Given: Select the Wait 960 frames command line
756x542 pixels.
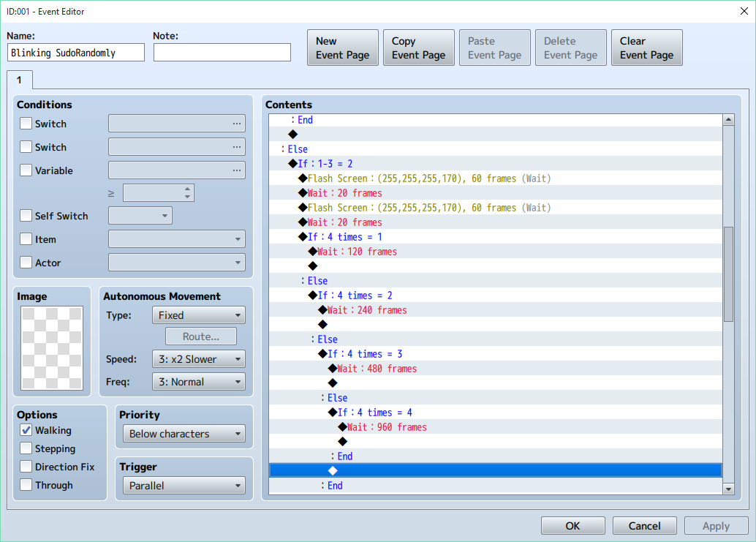Looking at the screenshot, I should pyautogui.click(x=387, y=427).
